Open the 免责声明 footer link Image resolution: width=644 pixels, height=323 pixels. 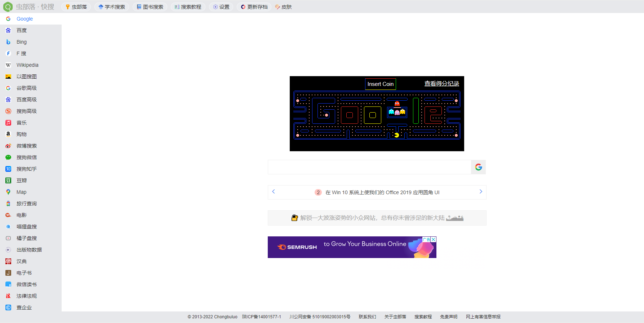(449, 317)
